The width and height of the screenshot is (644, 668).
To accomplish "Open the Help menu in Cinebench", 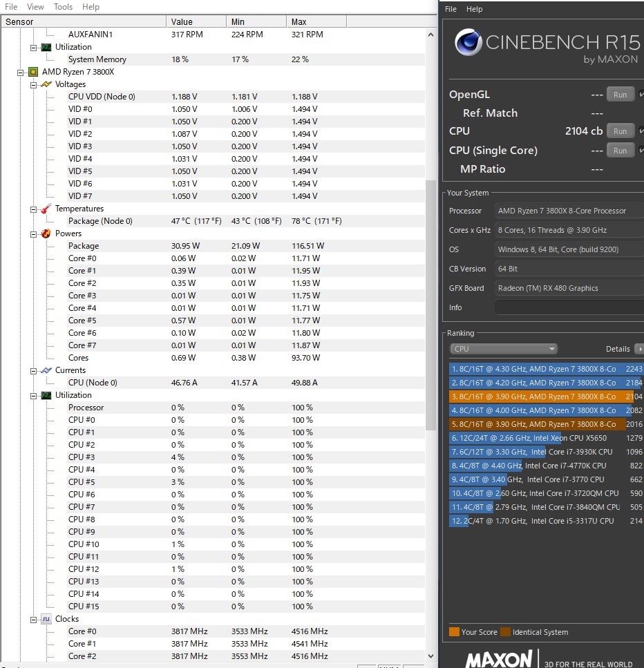I will [475, 9].
